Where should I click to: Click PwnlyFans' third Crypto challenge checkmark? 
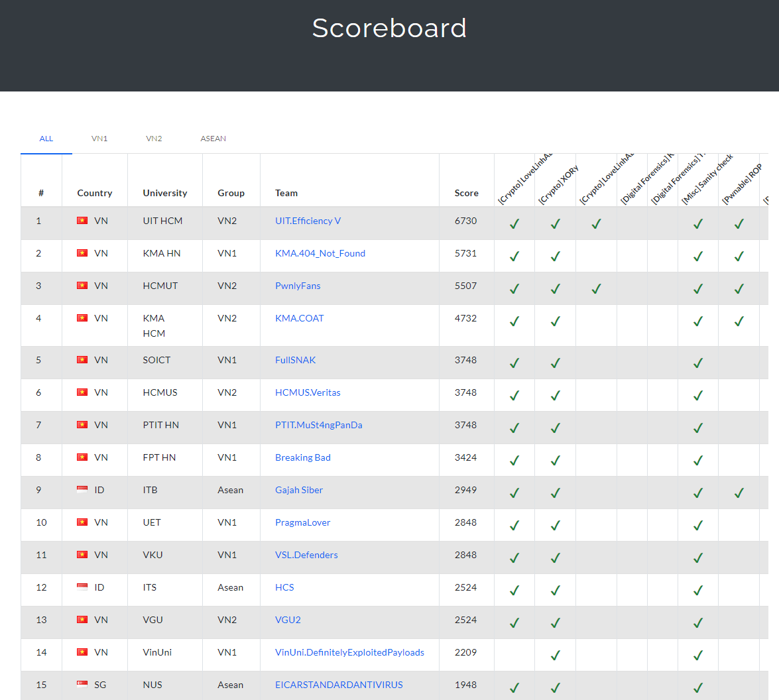(596, 288)
